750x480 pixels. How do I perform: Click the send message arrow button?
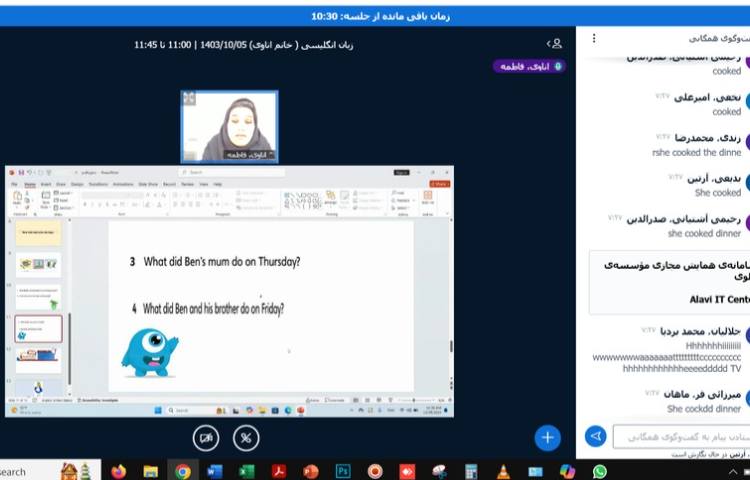tap(595, 436)
